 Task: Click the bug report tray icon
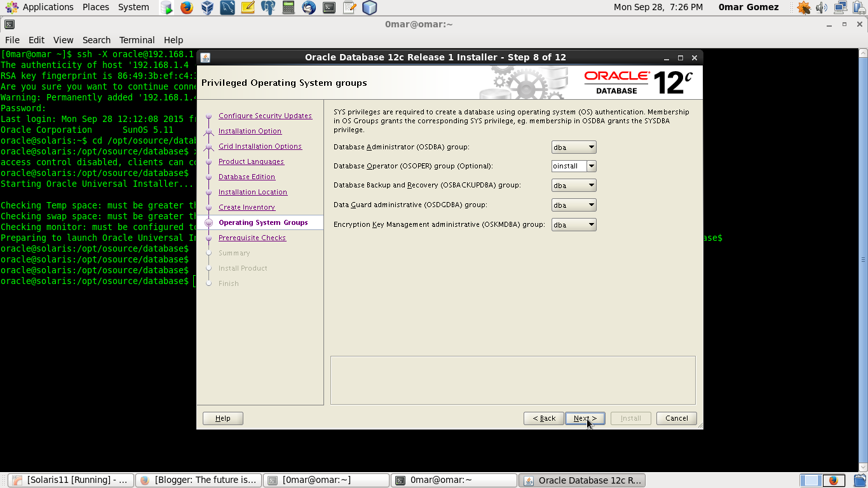tap(804, 8)
